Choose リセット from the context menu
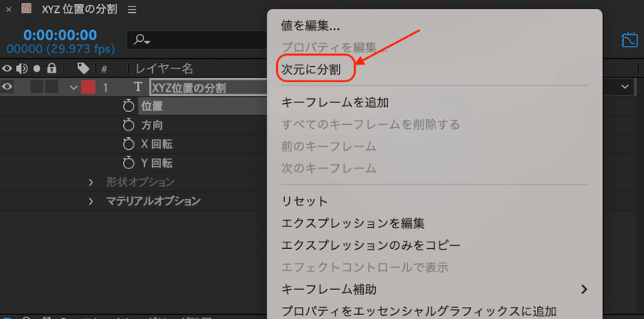The image size is (644, 319). point(304,201)
